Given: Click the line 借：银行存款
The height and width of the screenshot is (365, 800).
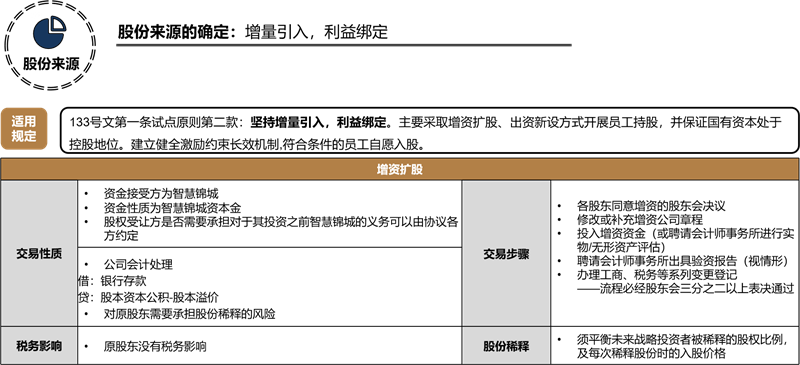Looking at the screenshot, I should (x=113, y=281).
